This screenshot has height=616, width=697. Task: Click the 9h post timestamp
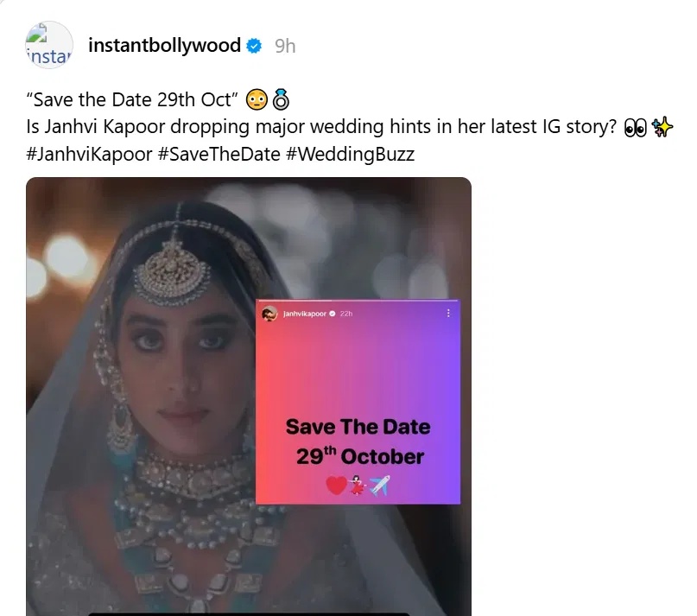(285, 47)
